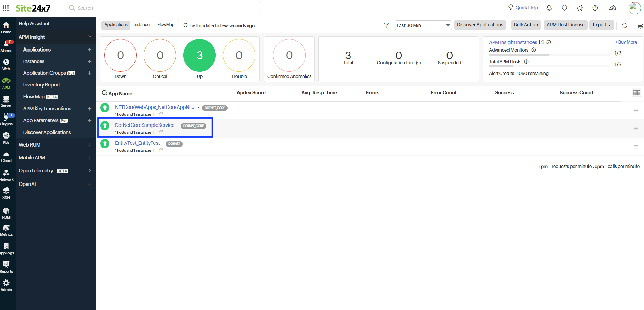Collapse the APM Insight menu section
644x310 pixels.
pos(89,37)
